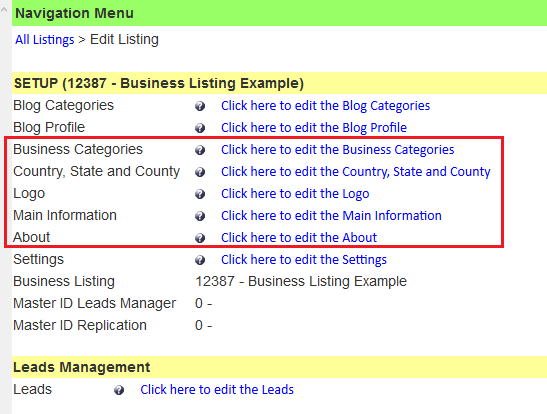This screenshot has height=414, width=547.
Task: Click the help icon beside Leads
Action: 119,390
